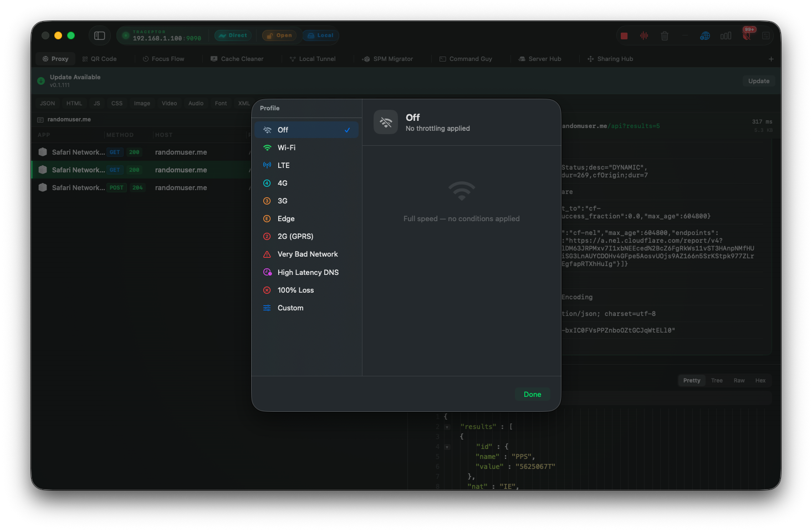Screen dimensions: 812x531
Task: Choose the 2G (GPRS) profile
Action: click(307, 236)
